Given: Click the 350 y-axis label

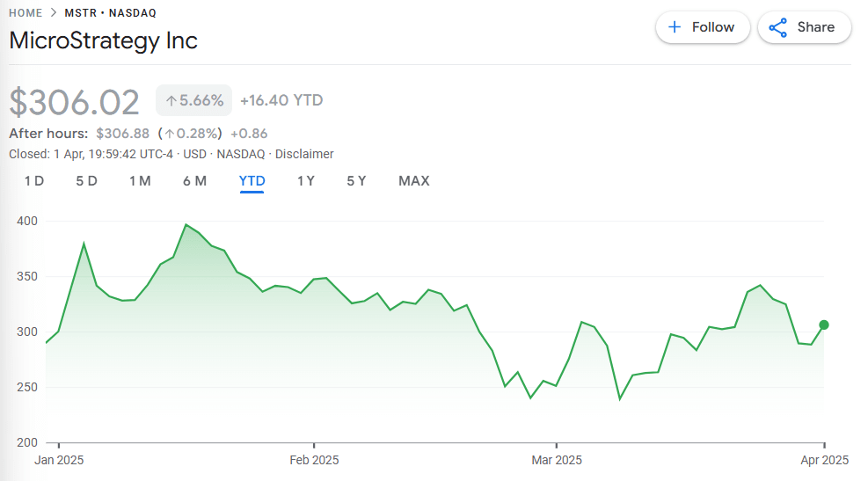Looking at the screenshot, I should pos(27,276).
